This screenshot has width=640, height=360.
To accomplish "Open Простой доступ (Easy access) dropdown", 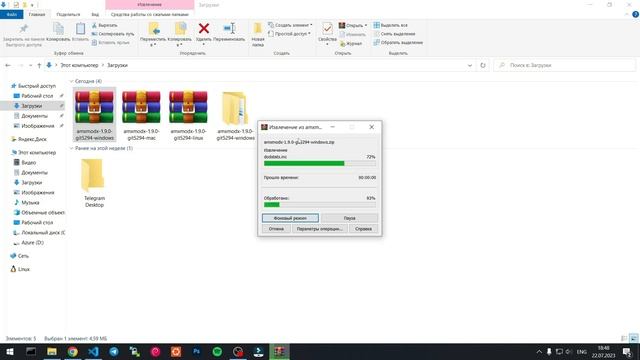I will (x=289, y=34).
